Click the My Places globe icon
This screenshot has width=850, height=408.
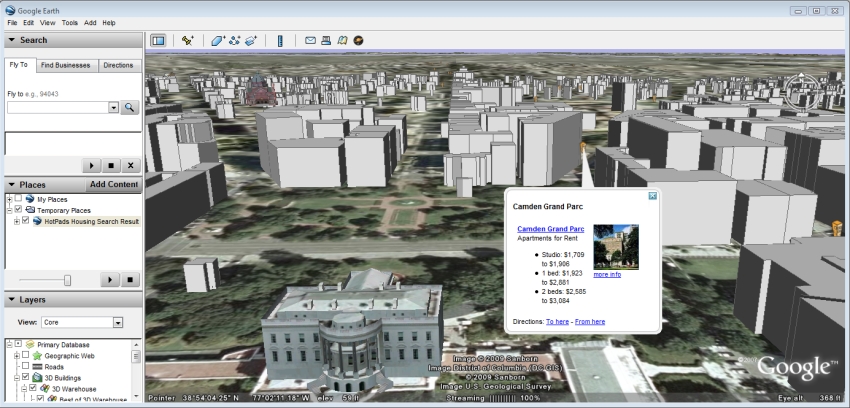pos(30,199)
